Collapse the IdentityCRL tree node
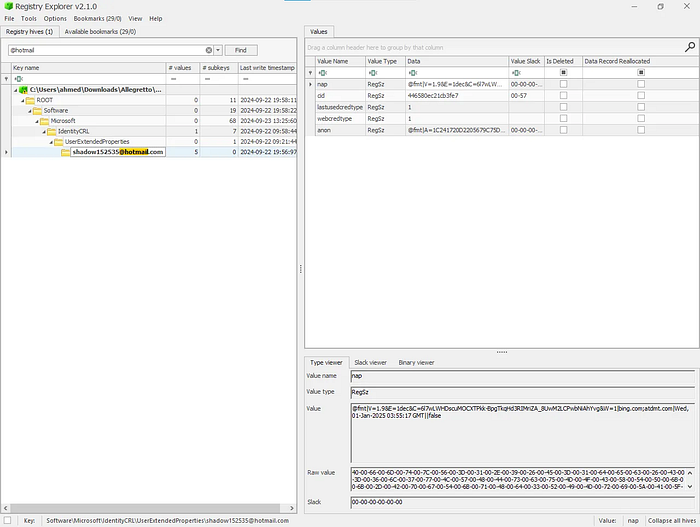This screenshot has height=527, width=700. 44,132
